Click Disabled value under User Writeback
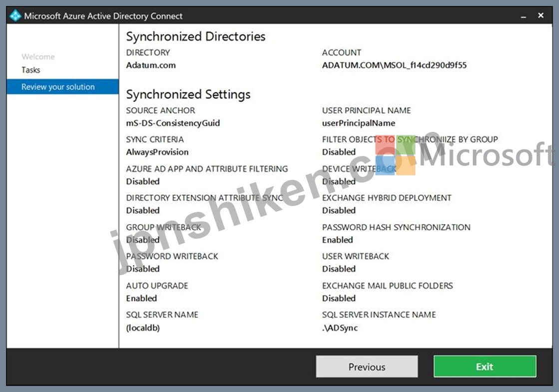 coord(339,269)
